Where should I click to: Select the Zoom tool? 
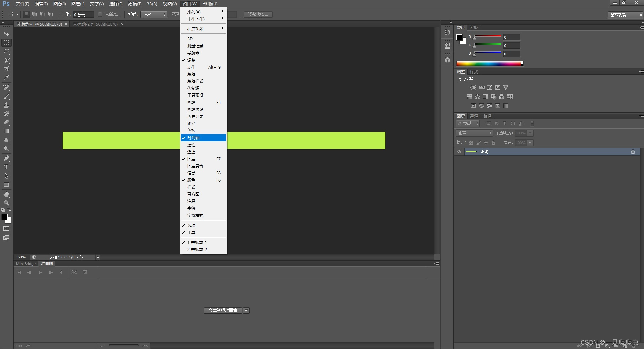pos(6,203)
